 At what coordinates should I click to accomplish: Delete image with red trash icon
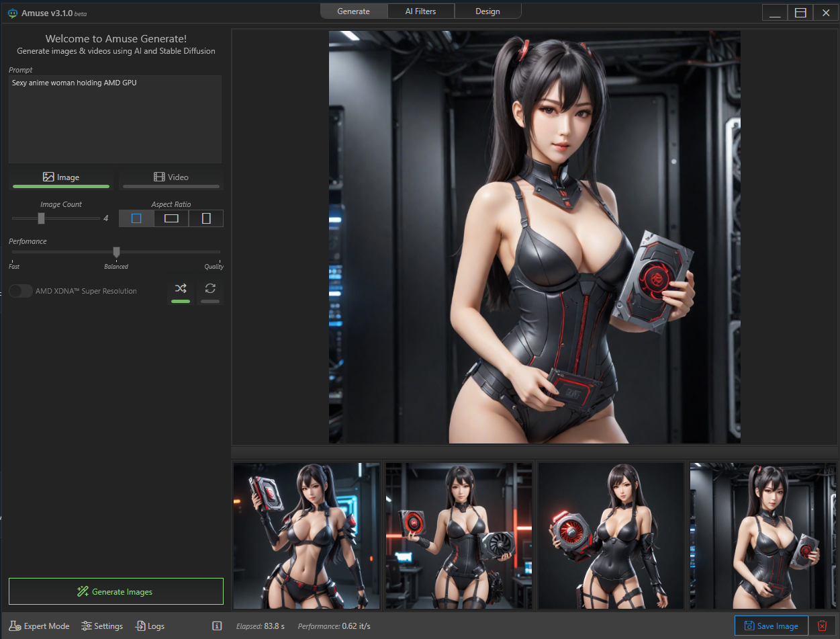point(822,626)
